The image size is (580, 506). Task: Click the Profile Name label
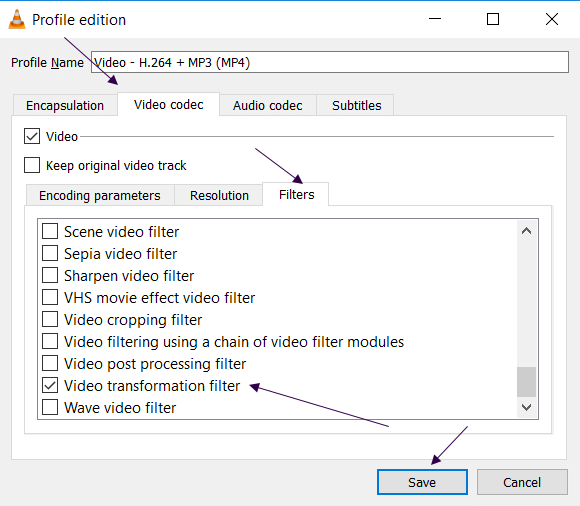(47, 63)
